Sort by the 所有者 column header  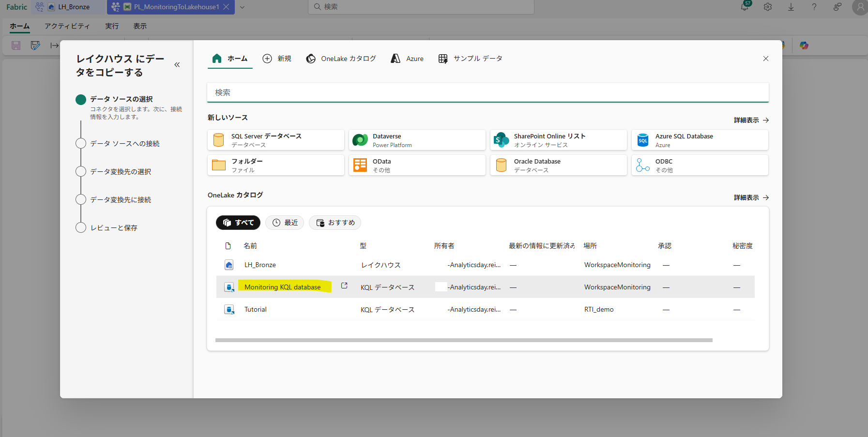pos(444,246)
